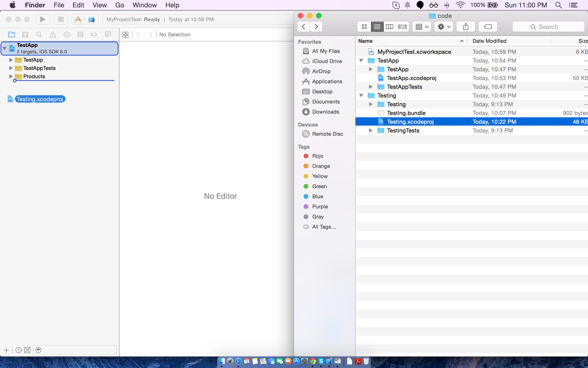The width and height of the screenshot is (588, 368).
Task: Switch Finder to column view
Action: (390, 27)
